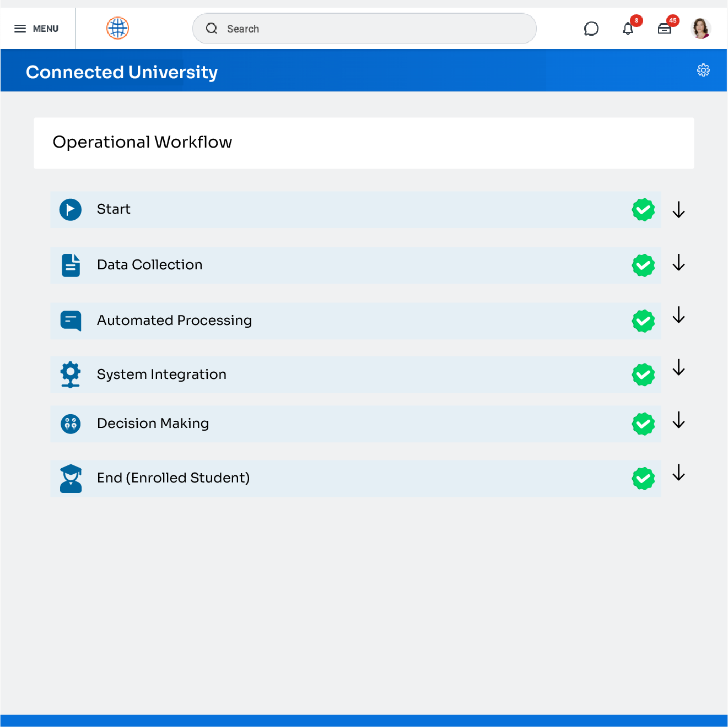Click the Decision Making icon
Screen dimensions: 728x727
point(70,424)
